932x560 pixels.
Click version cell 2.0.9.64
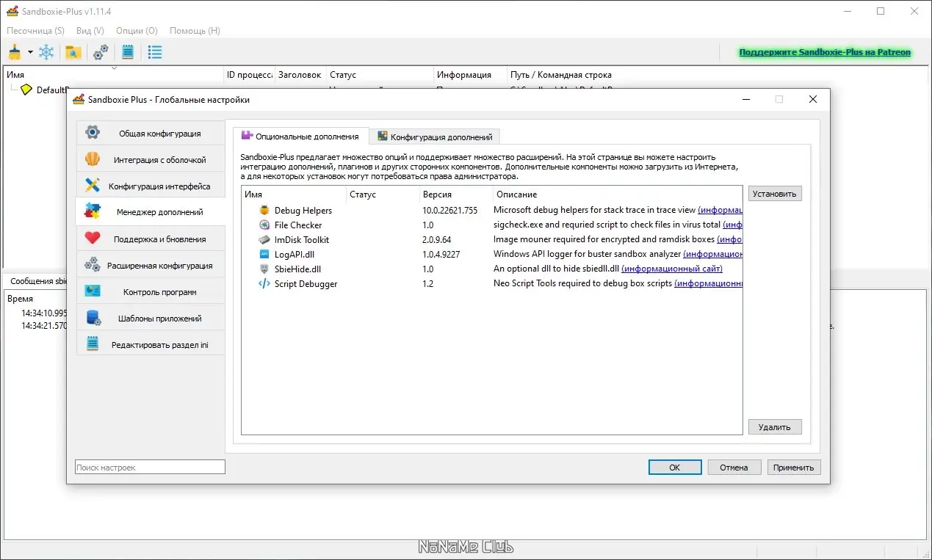[x=436, y=239]
